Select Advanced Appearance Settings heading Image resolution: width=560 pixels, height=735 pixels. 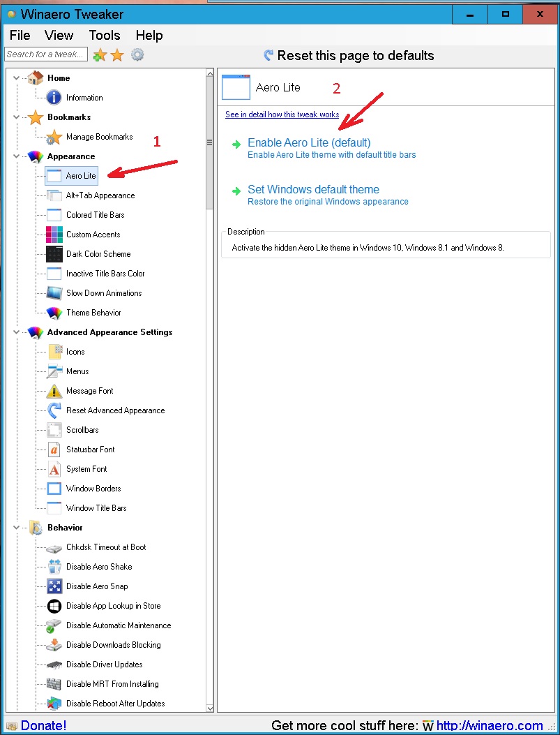pyautogui.click(x=110, y=332)
